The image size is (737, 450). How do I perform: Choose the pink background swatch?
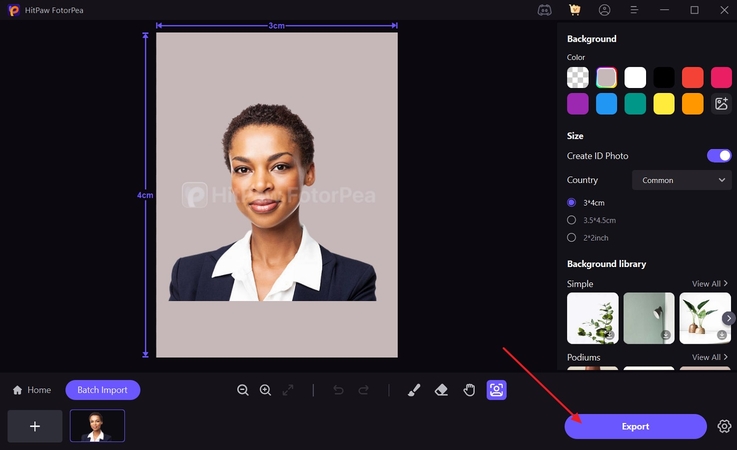coord(721,78)
